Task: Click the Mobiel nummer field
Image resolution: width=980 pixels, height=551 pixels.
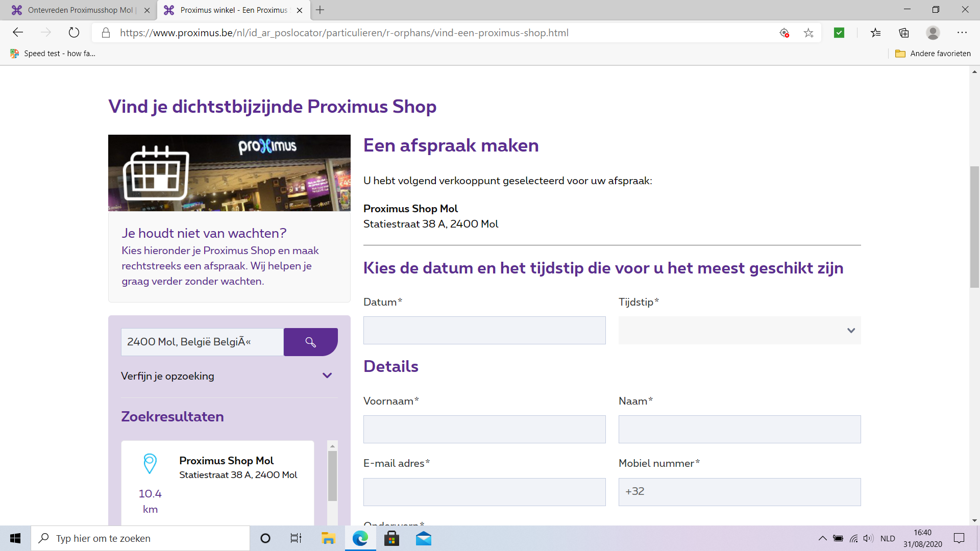Action: [x=740, y=492]
